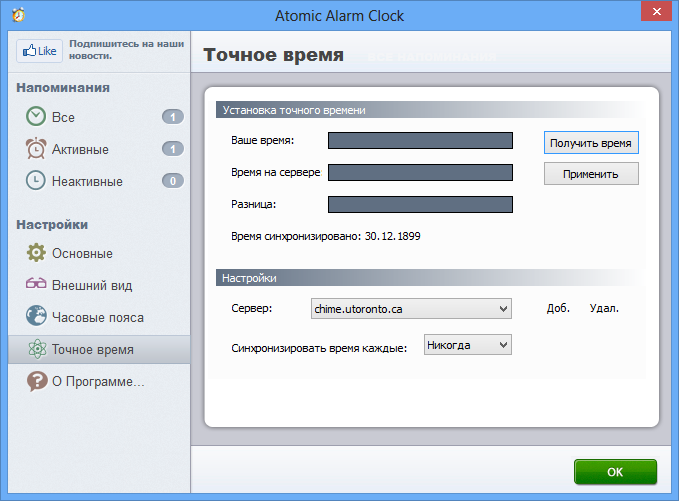Click the glasses icon for Внешний вид
This screenshot has height=501, width=679.
pos(36,284)
